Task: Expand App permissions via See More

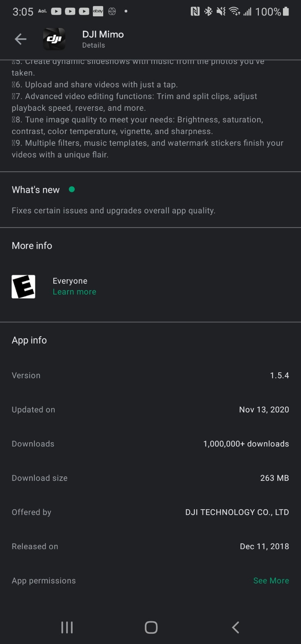Action: 271,580
